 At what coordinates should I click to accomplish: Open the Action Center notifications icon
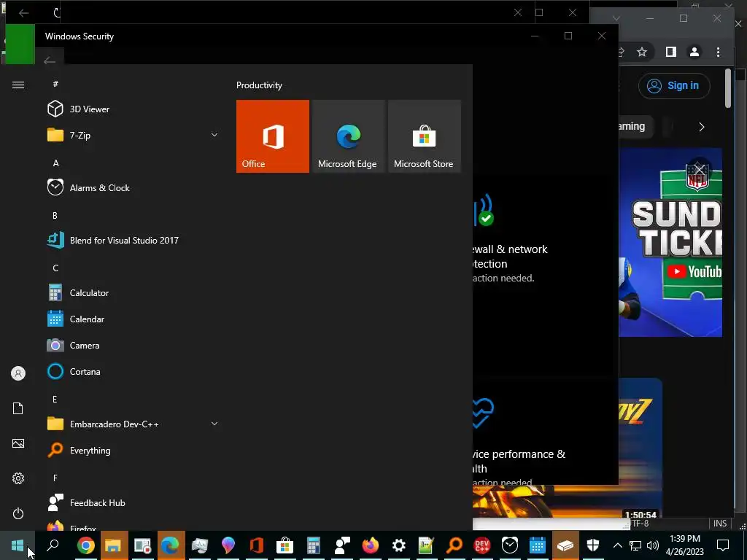point(723,545)
